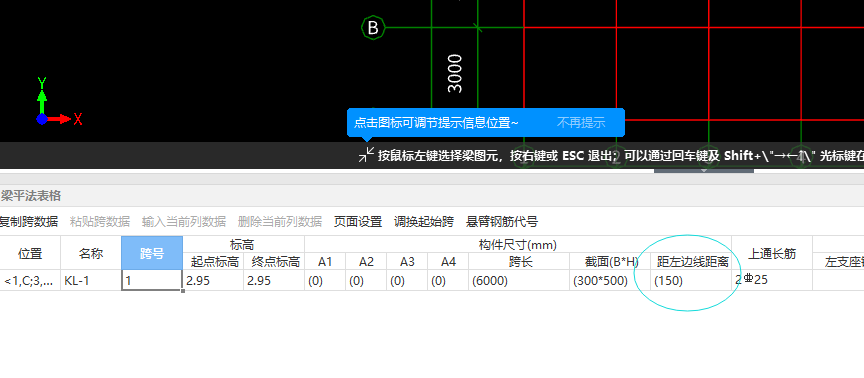This screenshot has height=378, width=864.
Task: Click the 截面(B*H) column header
Action: click(x=610, y=261)
